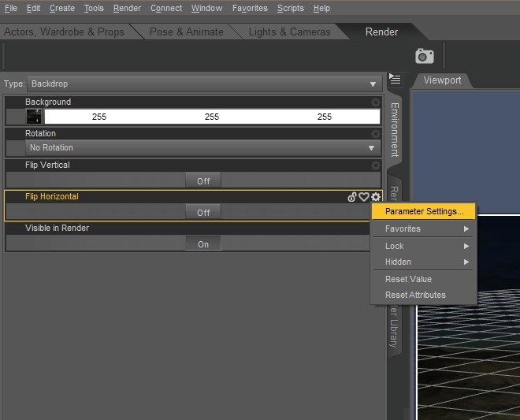This screenshot has height=420, width=520.
Task: Select Reset Value in context menu
Action: 424,279
